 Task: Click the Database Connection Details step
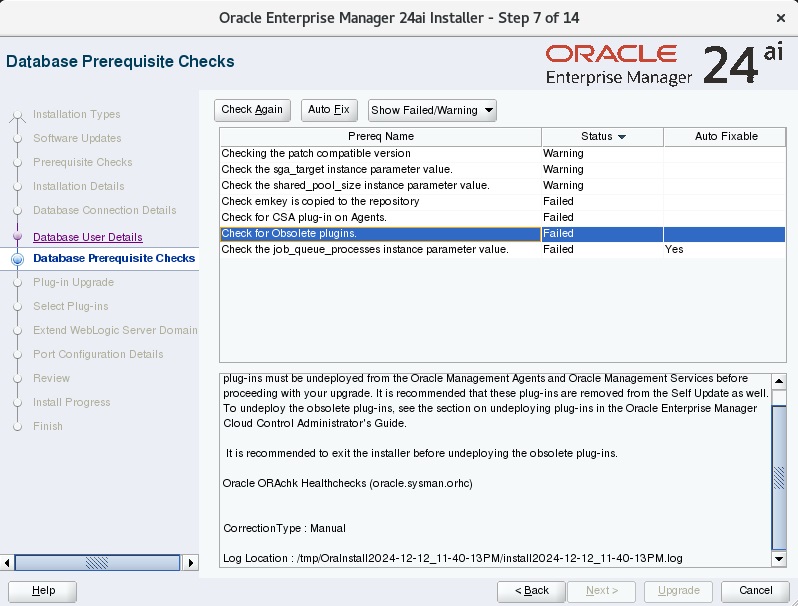click(104, 210)
